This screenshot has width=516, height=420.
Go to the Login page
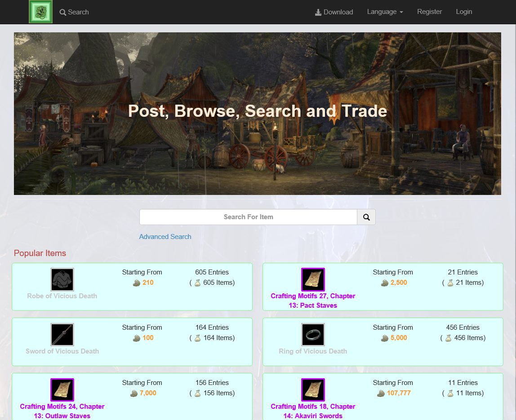click(x=464, y=12)
